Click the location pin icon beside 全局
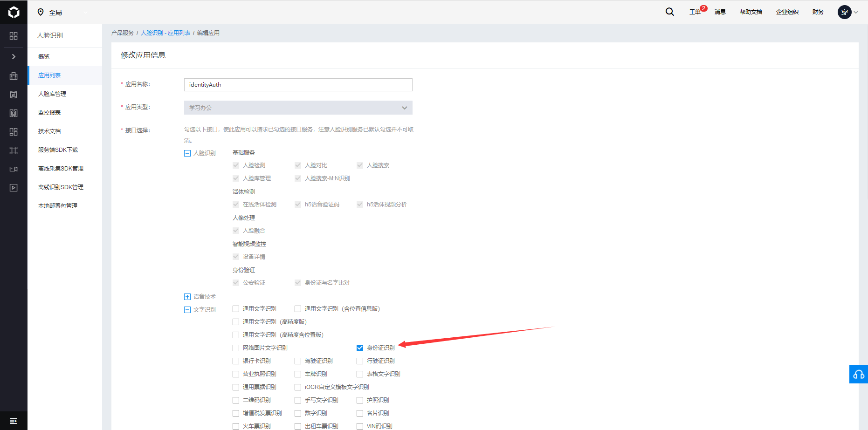The image size is (868, 430). pos(41,12)
